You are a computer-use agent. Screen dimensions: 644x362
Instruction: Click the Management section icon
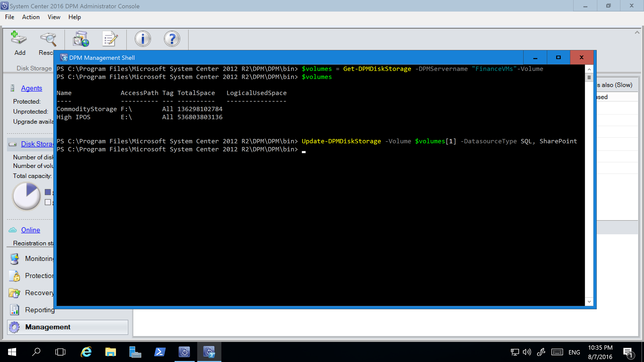coord(15,327)
